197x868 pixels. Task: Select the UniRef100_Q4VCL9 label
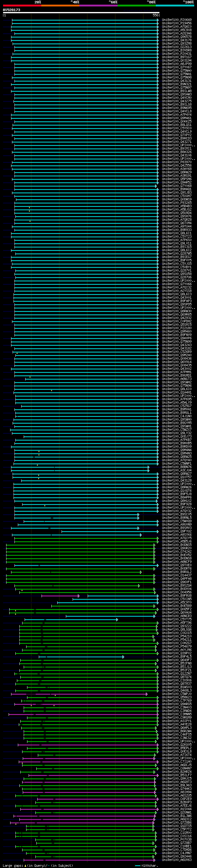point(177,131)
